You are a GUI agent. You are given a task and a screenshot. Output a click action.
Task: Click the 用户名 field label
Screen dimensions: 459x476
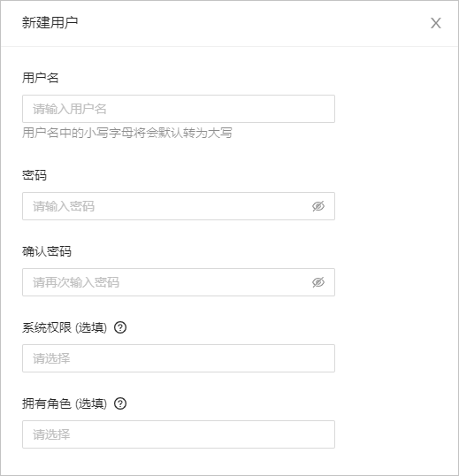[x=40, y=78]
